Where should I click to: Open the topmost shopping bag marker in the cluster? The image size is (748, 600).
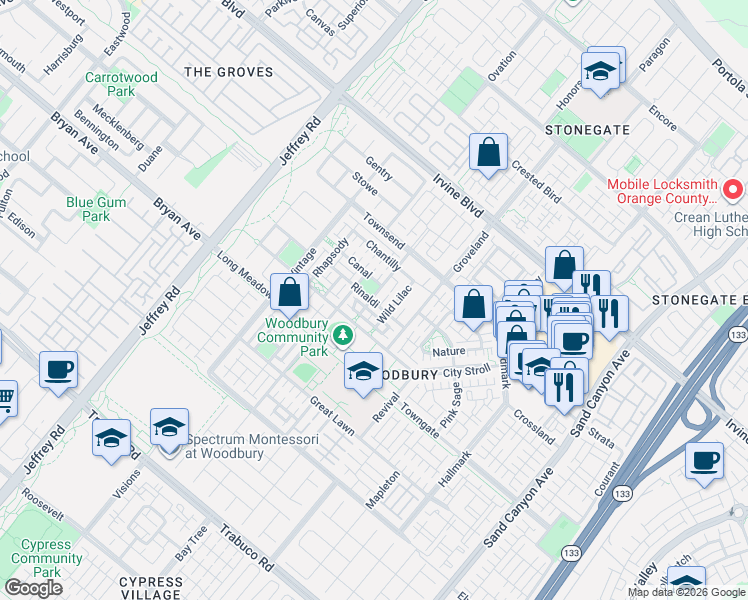tap(564, 266)
